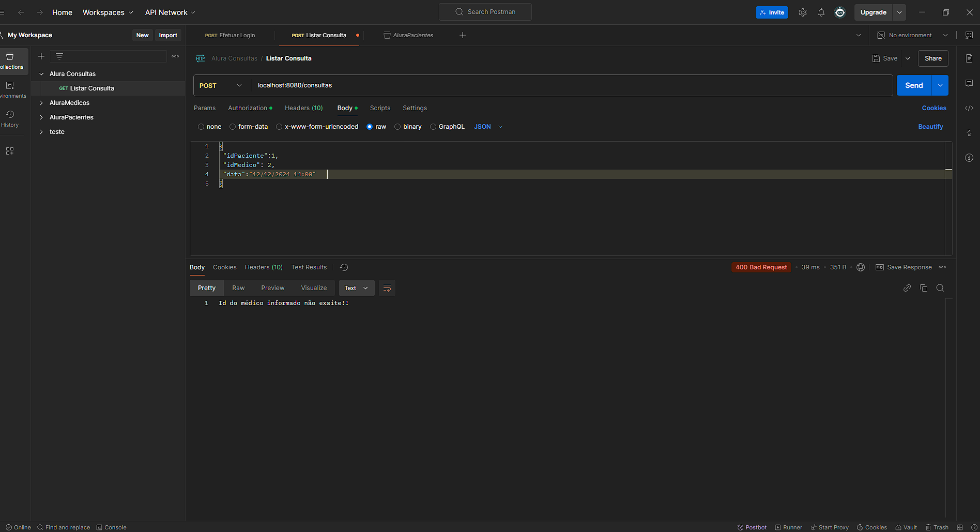Click the Search Postman field
The height and width of the screenshot is (532, 980).
(x=485, y=12)
